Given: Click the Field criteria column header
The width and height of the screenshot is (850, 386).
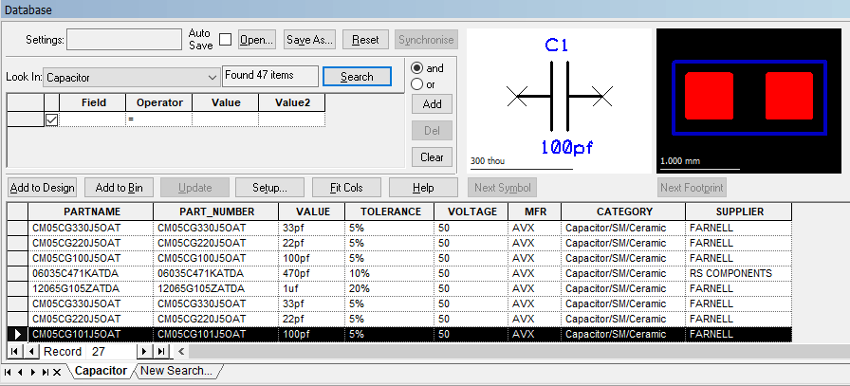Looking at the screenshot, I should [93, 102].
